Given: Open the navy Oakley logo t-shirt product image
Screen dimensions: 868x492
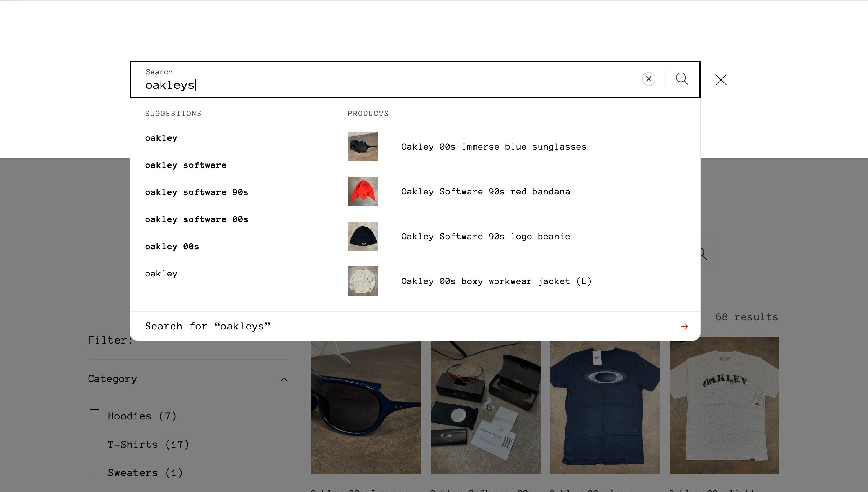Looking at the screenshot, I should pos(605,408).
